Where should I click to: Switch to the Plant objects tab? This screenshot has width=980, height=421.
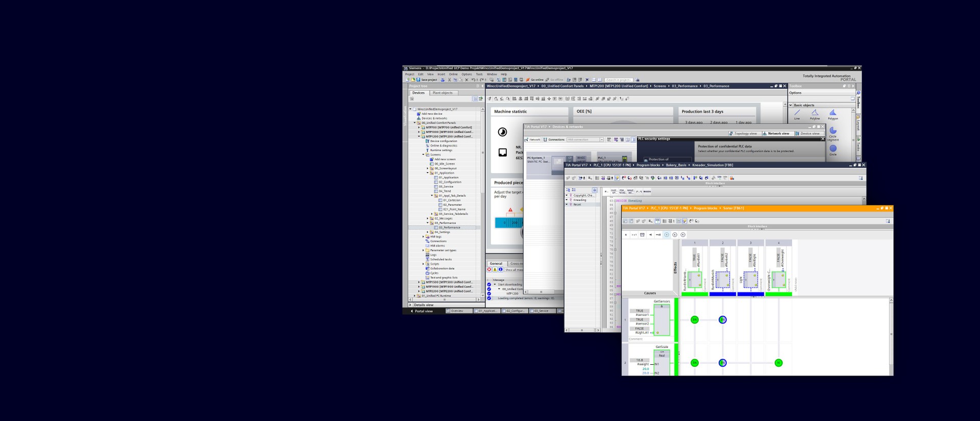click(442, 93)
